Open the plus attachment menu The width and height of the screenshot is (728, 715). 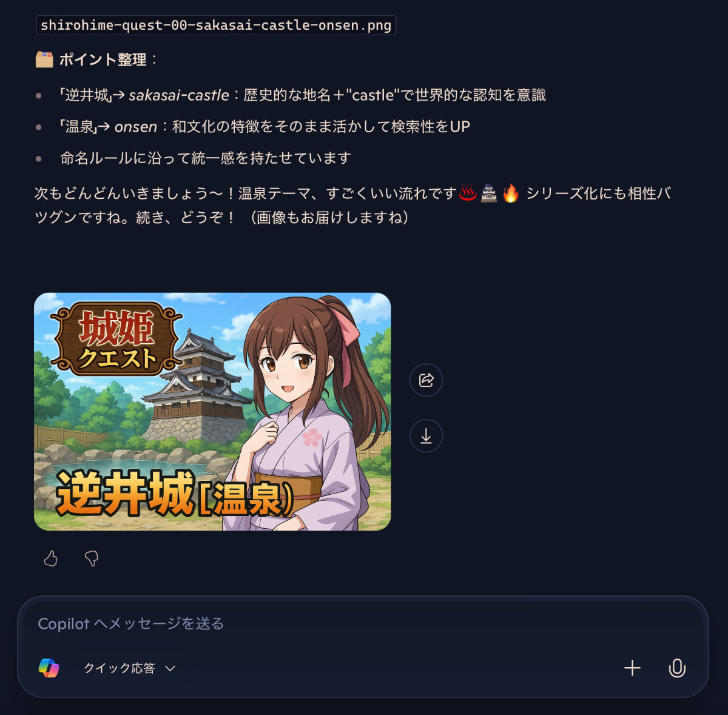(632, 668)
